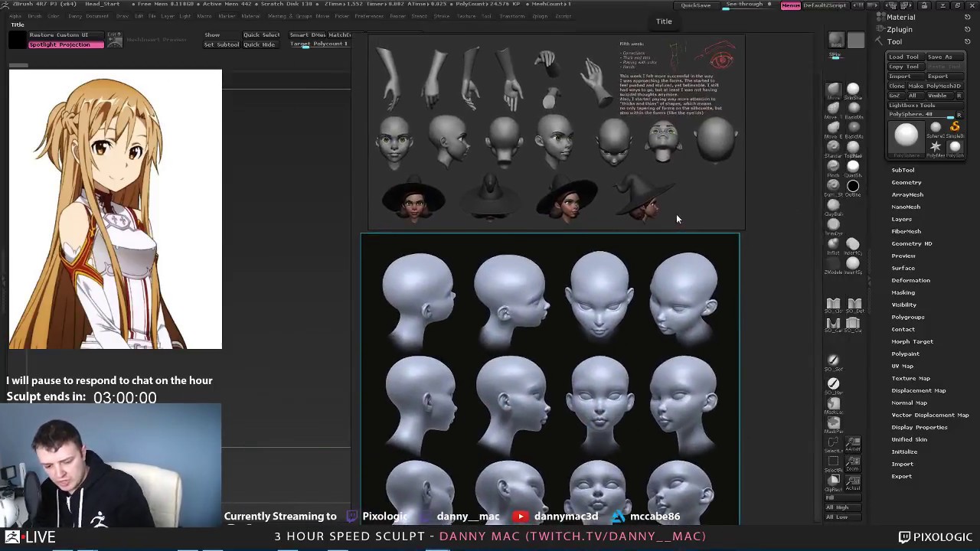The width and height of the screenshot is (980, 551).
Task: Expand the UV Map subpalette
Action: tap(903, 366)
